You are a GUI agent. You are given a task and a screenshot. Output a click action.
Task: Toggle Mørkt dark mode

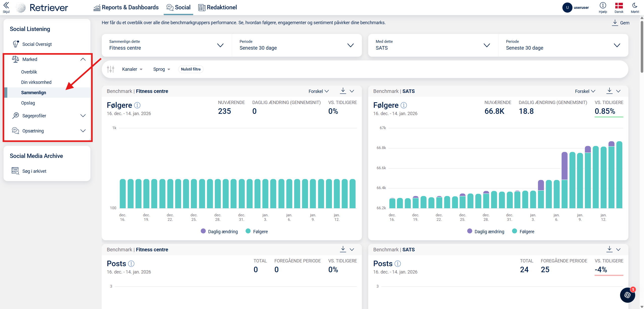[635, 6]
